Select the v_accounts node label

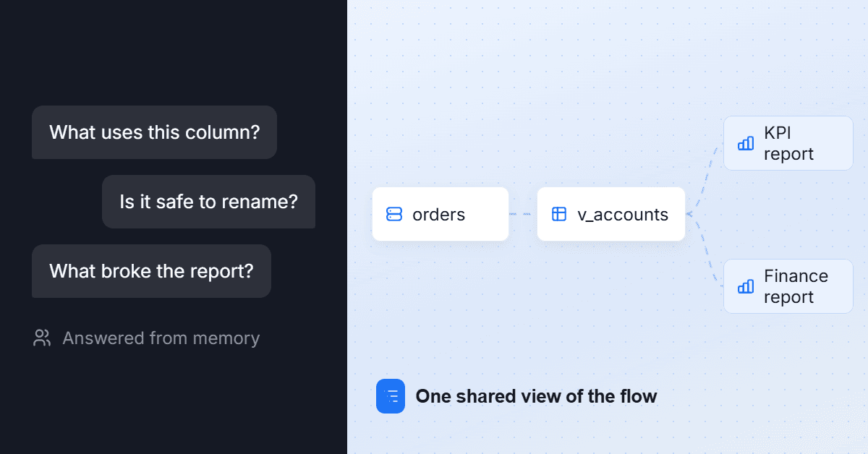623,214
